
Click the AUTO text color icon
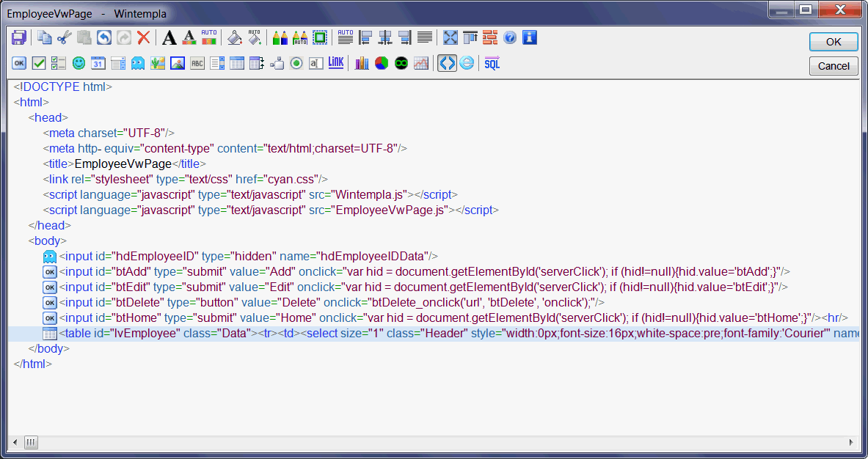point(209,37)
